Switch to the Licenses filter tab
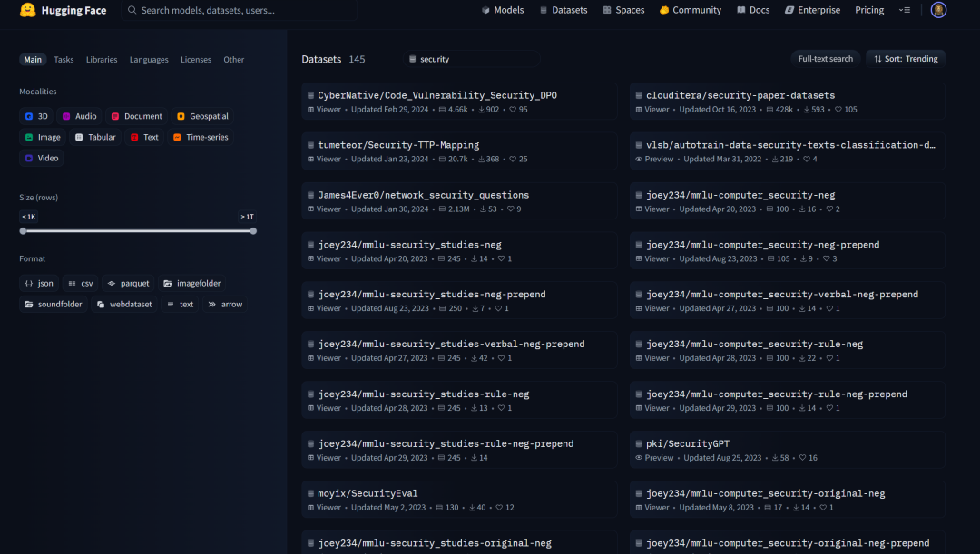This screenshot has height=554, width=980. click(196, 59)
